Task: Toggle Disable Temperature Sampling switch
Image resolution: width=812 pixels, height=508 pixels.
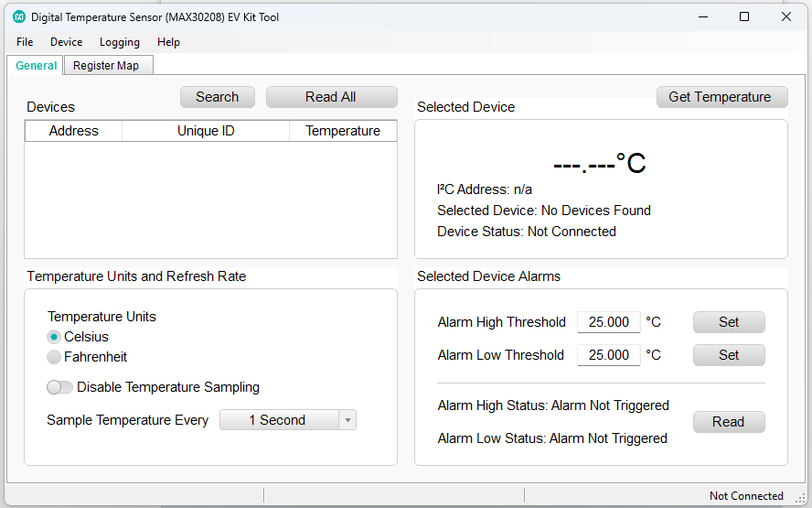Action: [59, 387]
